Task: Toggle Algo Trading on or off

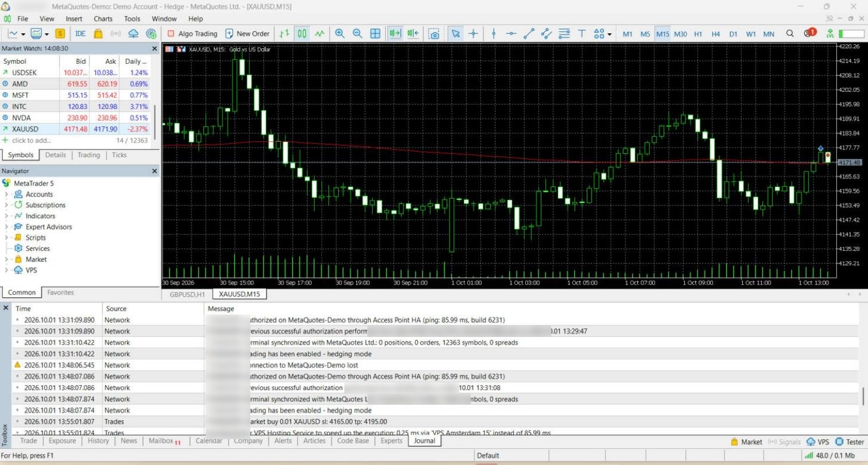Action: [192, 33]
